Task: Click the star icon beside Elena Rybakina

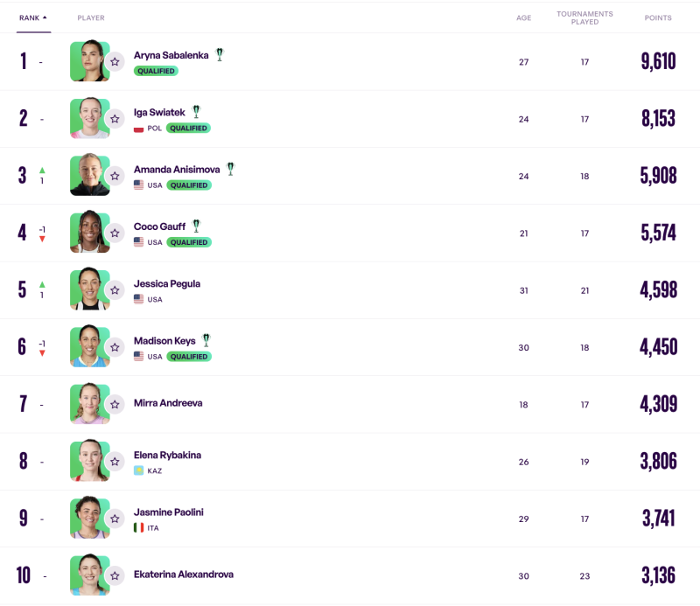Action: [x=115, y=461]
